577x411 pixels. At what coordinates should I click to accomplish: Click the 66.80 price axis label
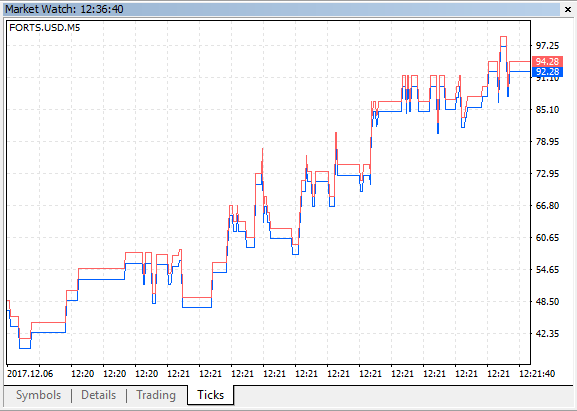click(x=547, y=206)
